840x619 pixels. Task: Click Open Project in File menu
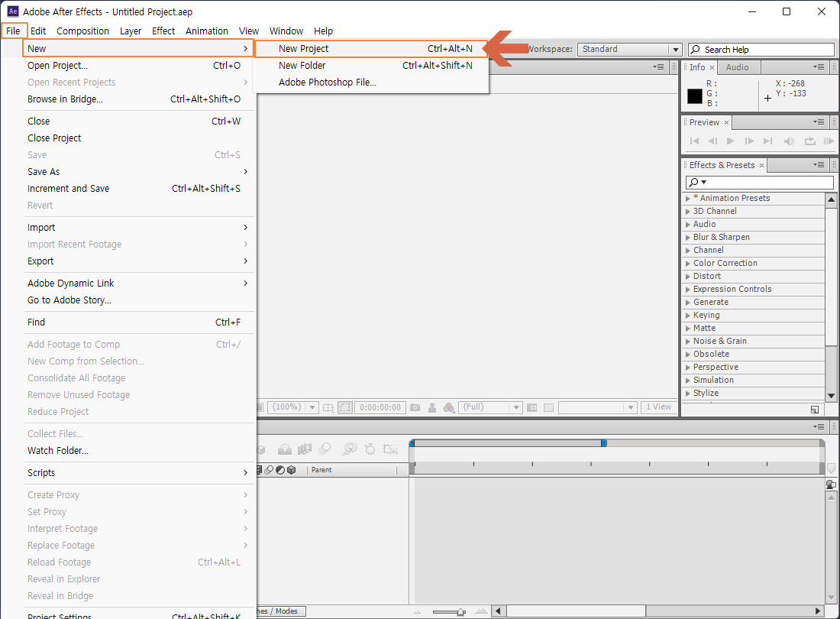(x=138, y=66)
